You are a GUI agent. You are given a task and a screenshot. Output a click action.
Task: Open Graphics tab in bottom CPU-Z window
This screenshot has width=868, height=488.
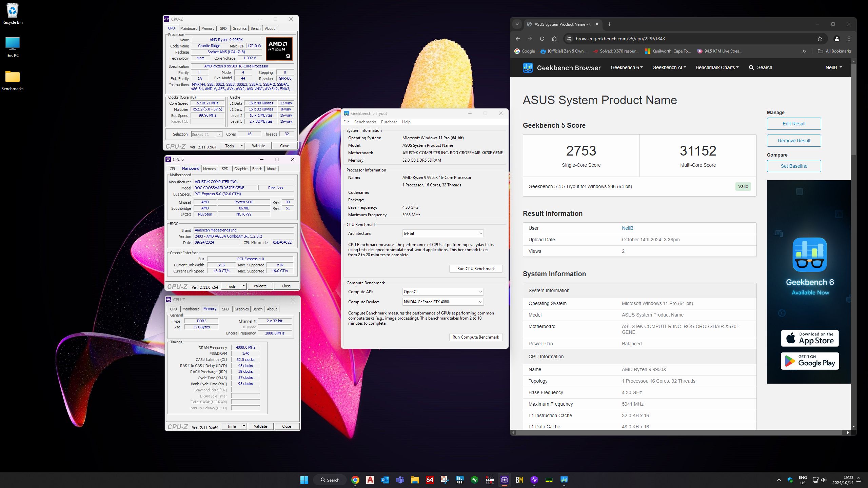[x=242, y=309]
